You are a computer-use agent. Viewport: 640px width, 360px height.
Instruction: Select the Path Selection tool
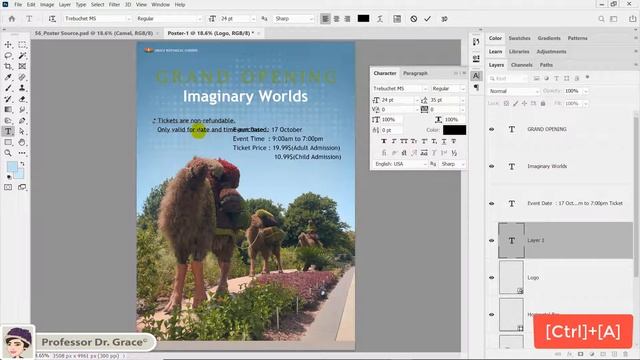coord(22,131)
